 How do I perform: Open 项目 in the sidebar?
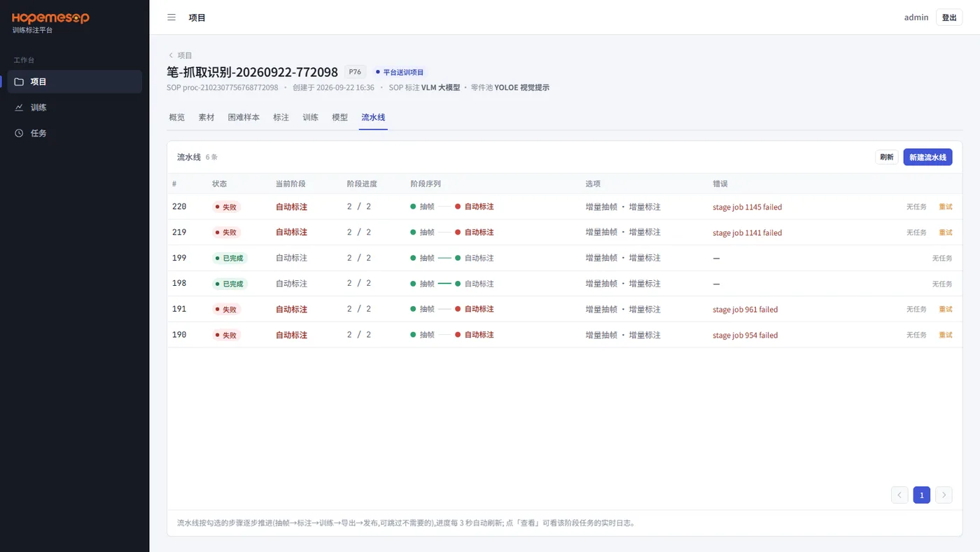[74, 82]
